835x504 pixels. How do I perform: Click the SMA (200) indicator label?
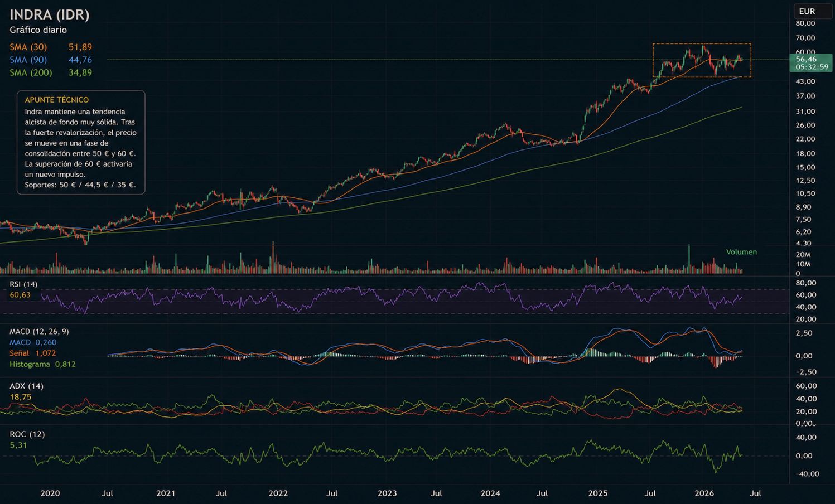click(31, 73)
